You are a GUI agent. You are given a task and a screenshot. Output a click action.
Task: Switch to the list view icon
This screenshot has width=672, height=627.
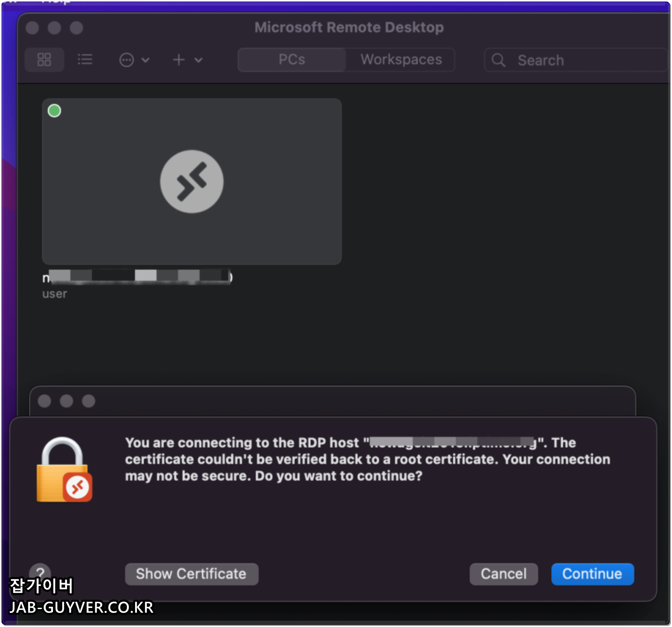click(x=85, y=60)
